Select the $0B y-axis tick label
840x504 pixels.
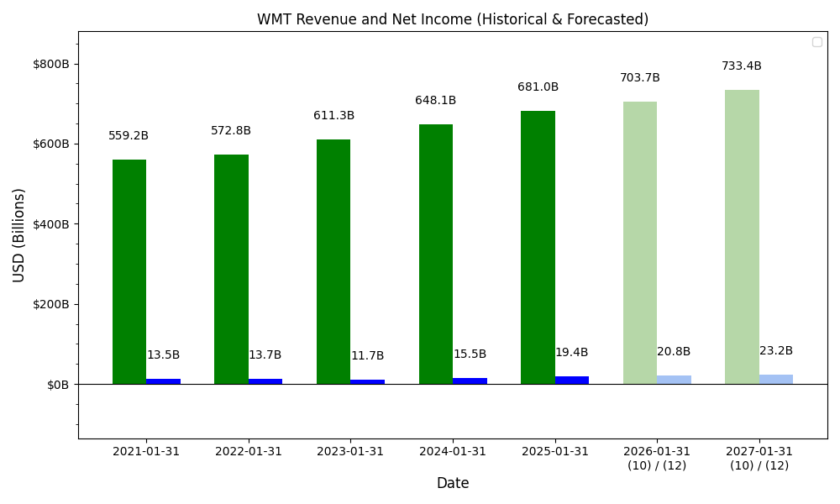click(58, 385)
